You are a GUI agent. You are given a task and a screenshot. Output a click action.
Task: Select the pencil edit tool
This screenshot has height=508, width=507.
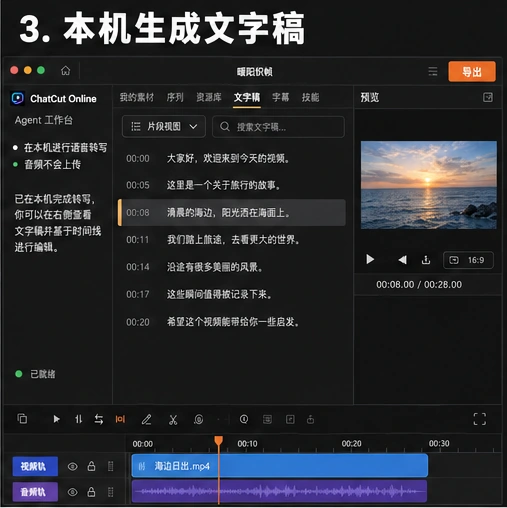coord(147,419)
